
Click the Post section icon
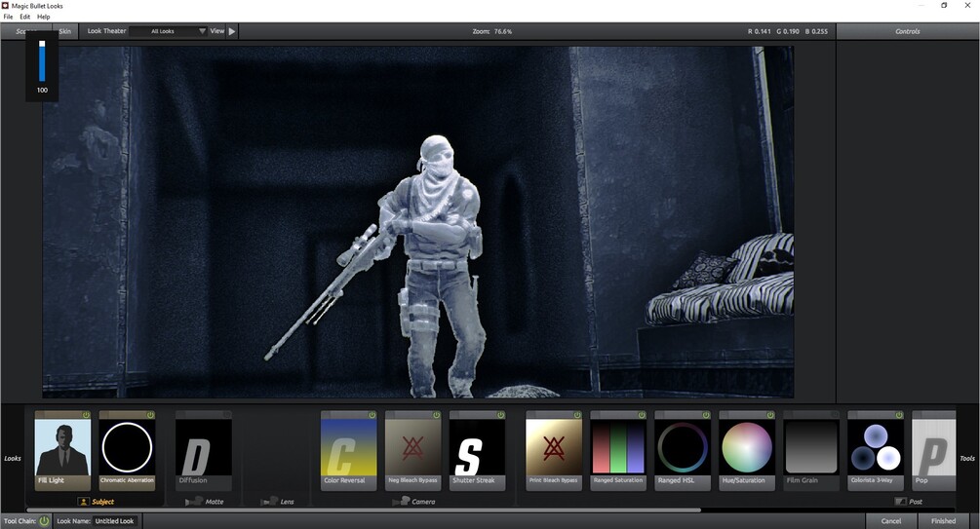901,502
